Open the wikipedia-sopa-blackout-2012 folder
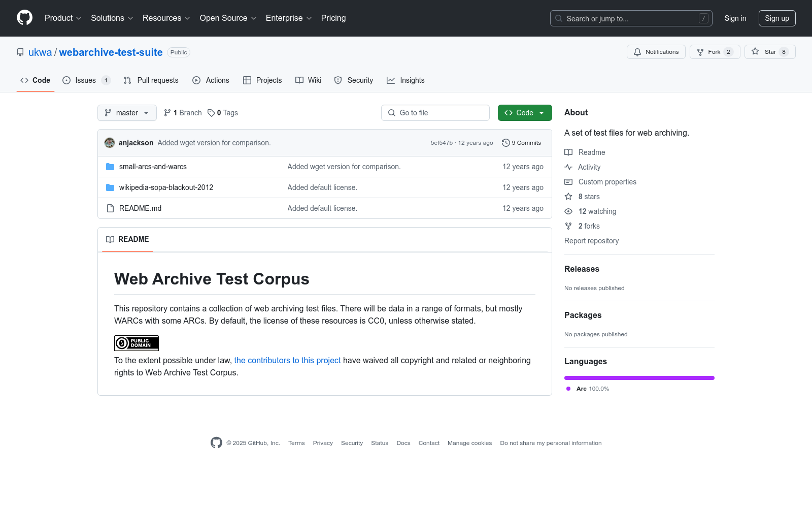Image resolution: width=812 pixels, height=508 pixels. coord(166,187)
